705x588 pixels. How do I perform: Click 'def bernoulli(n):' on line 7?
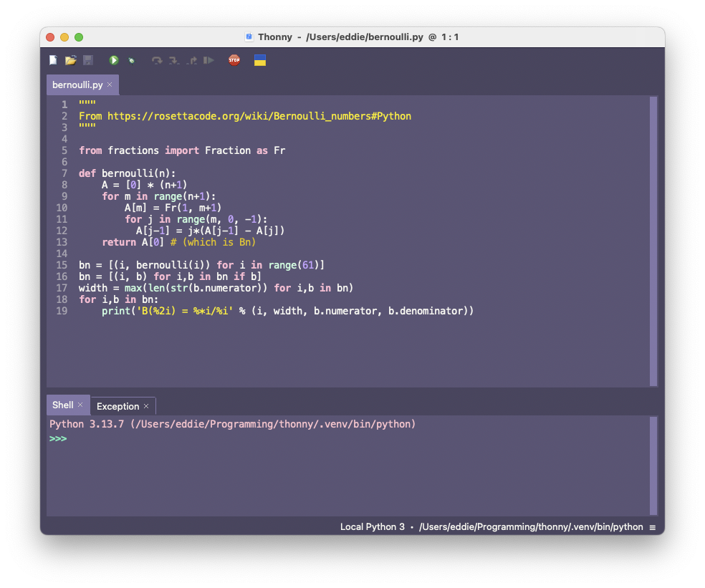[x=128, y=173]
